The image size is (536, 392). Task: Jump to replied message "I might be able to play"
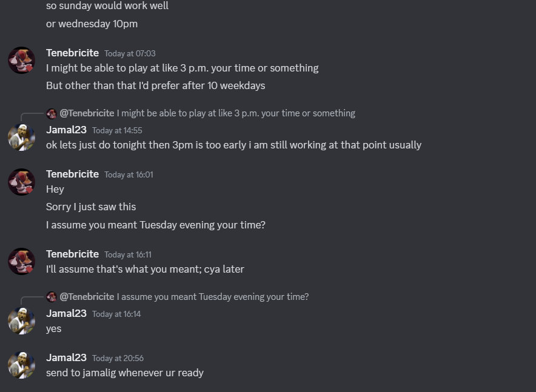pos(236,113)
